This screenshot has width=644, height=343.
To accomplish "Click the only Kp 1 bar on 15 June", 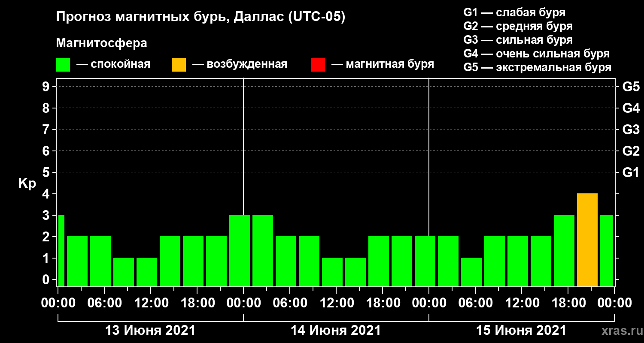I will pos(471,272).
